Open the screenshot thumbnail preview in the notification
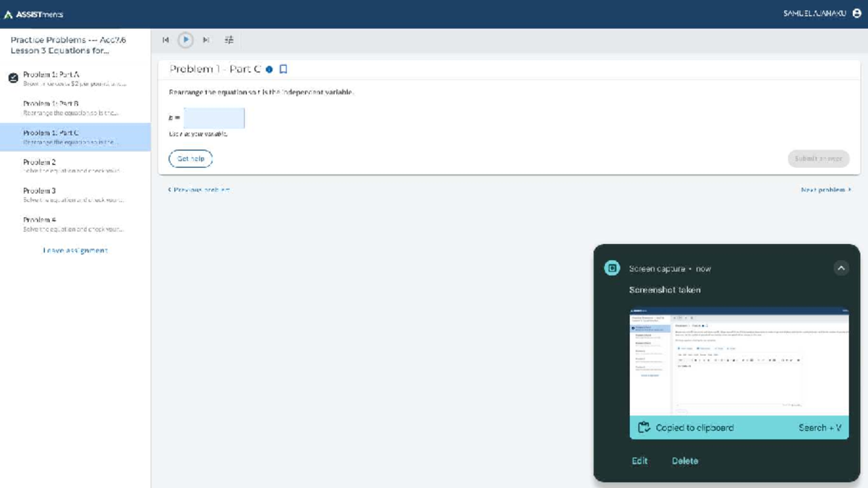Image resolution: width=868 pixels, height=488 pixels. (739, 362)
